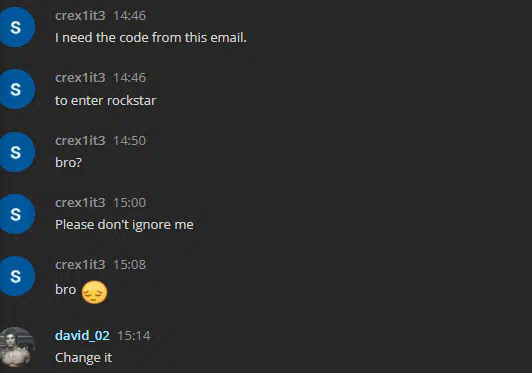
Task: Click crex1it3's avatar beside the 14:46 email message
Action: click(x=15, y=27)
